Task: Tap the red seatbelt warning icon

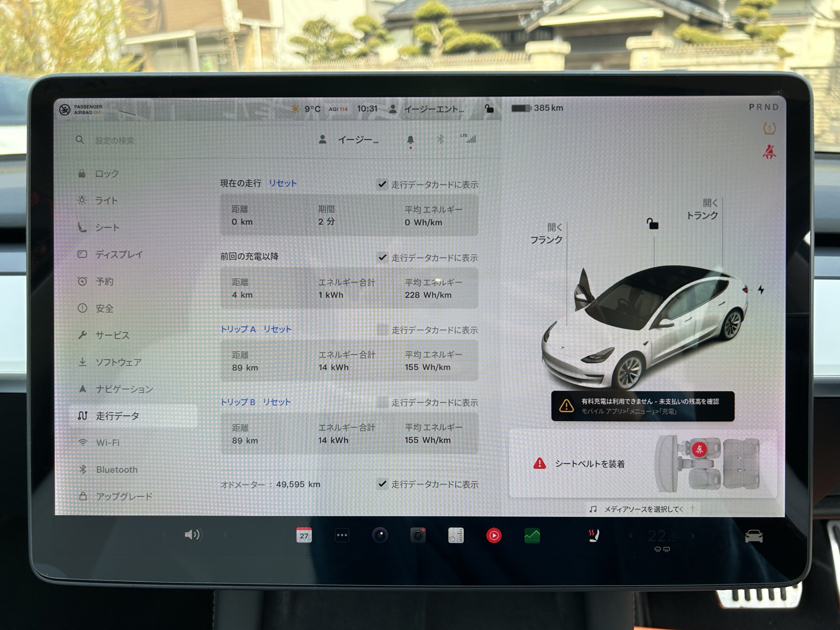Action: point(769,152)
